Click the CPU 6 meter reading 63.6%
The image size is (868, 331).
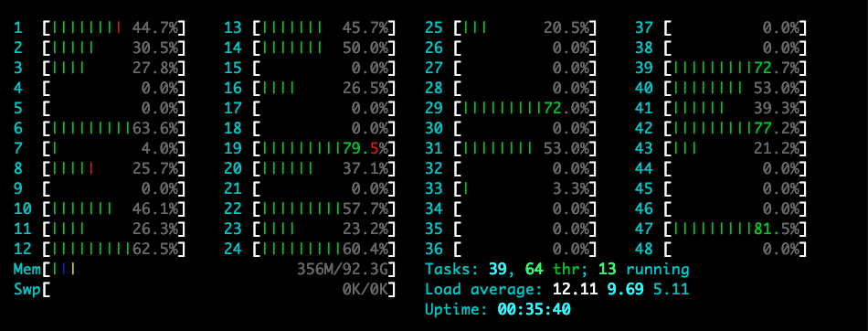click(114, 129)
